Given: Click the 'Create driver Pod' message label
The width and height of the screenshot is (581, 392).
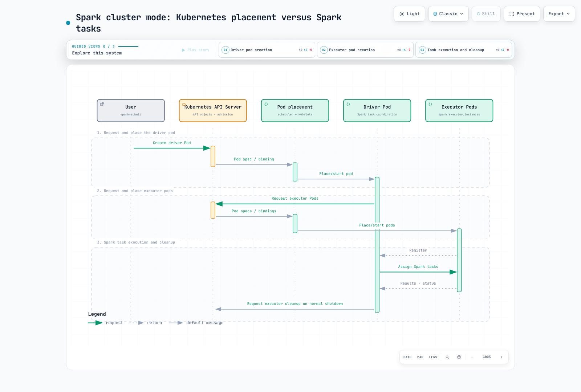Looking at the screenshot, I should coord(172,143).
